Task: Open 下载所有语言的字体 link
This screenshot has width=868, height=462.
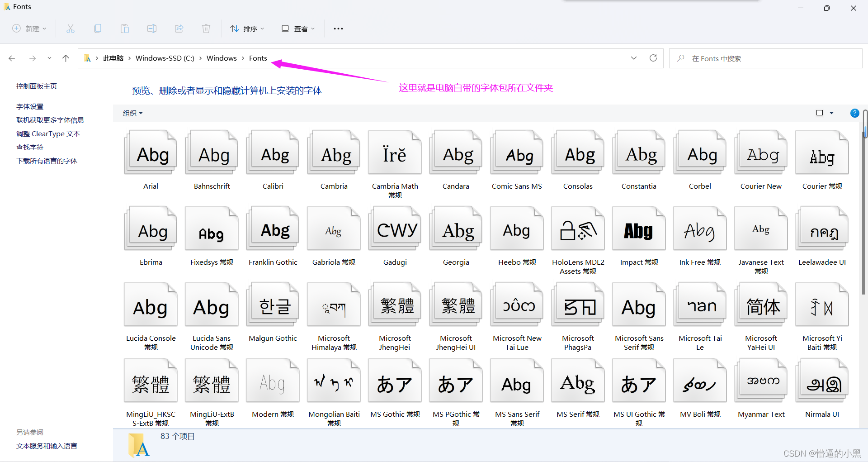Action: click(47, 161)
